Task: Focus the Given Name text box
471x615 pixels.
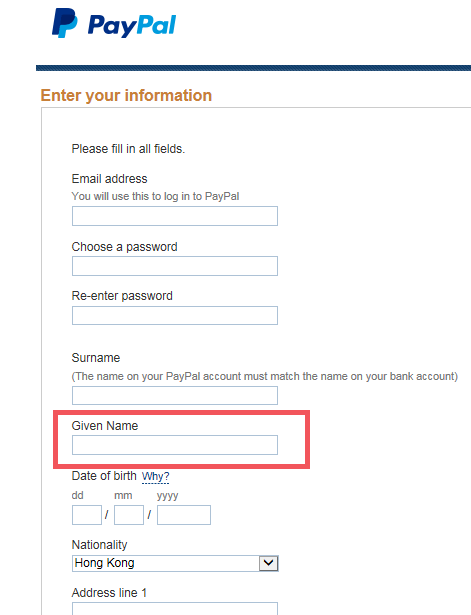Action: point(175,445)
